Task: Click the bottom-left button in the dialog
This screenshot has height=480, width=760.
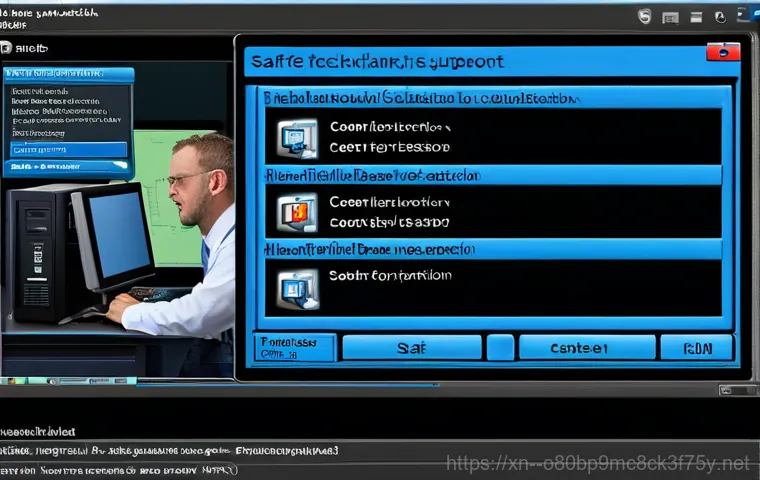Action: pos(292,347)
